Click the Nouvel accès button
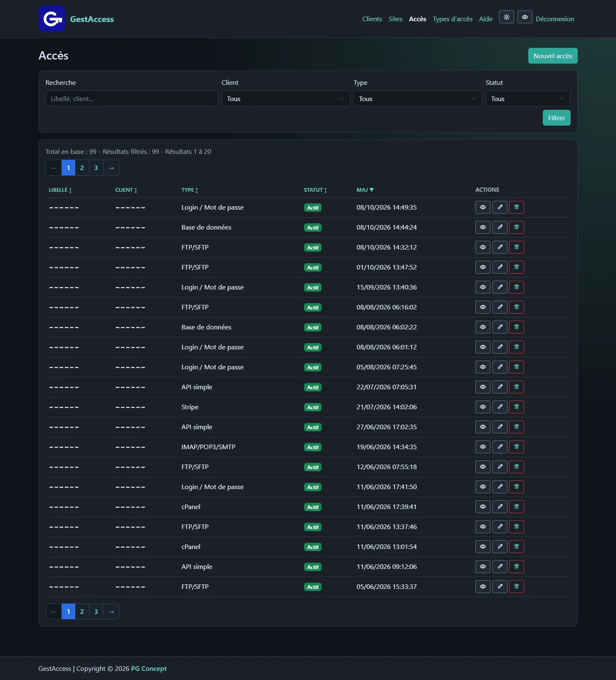Viewport: 616px width, 680px height. (552, 56)
